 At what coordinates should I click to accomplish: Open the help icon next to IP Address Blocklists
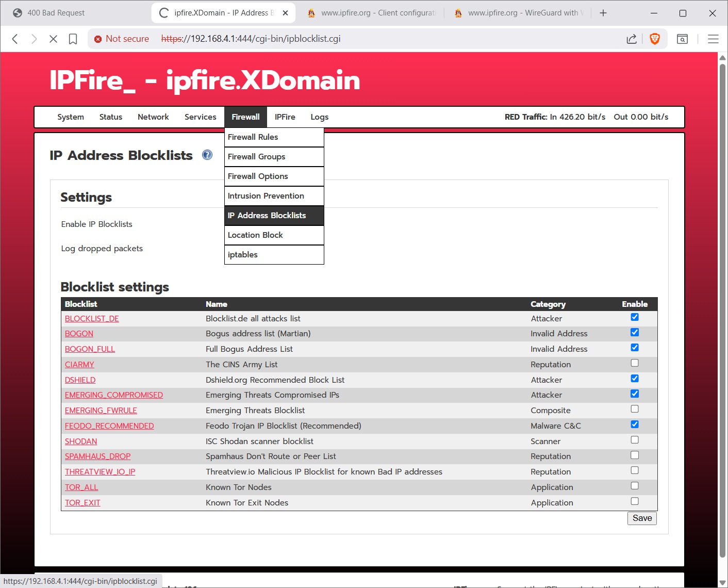coord(207,155)
